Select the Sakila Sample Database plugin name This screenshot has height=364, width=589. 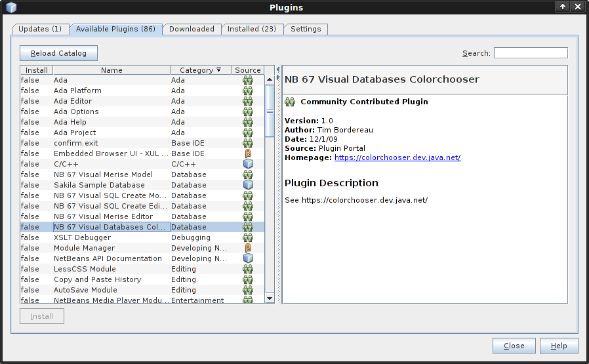(x=99, y=185)
